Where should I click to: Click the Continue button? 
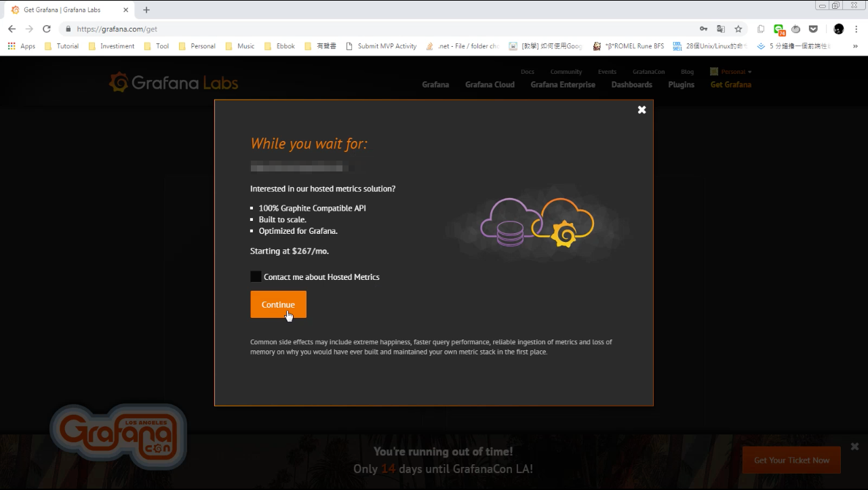278,304
